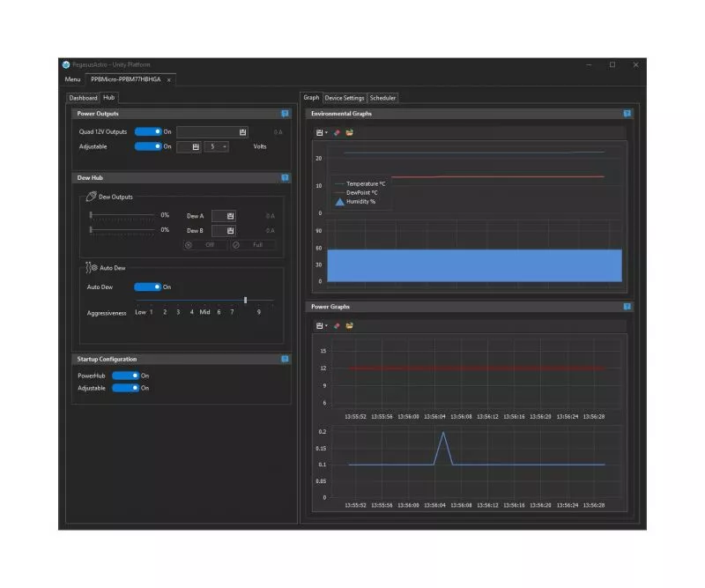The image size is (705, 588).
Task: Open help for the Environmental Graphs panel
Action: point(627,114)
